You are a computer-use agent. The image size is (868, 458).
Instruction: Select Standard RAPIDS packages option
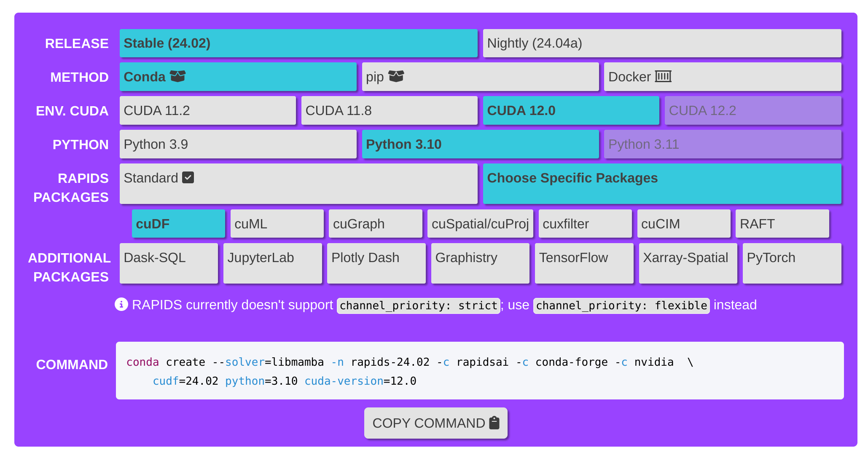pyautogui.click(x=298, y=184)
